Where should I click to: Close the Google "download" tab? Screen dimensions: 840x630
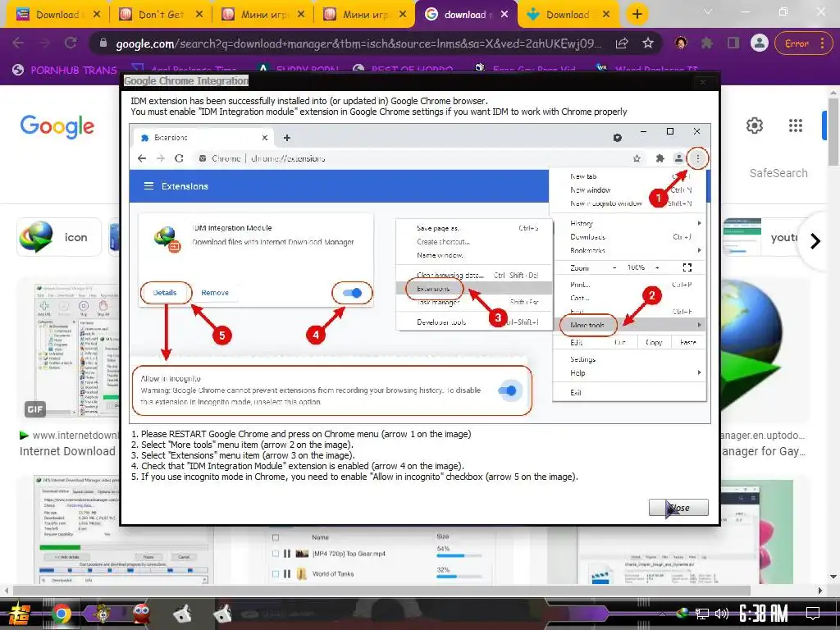point(504,15)
